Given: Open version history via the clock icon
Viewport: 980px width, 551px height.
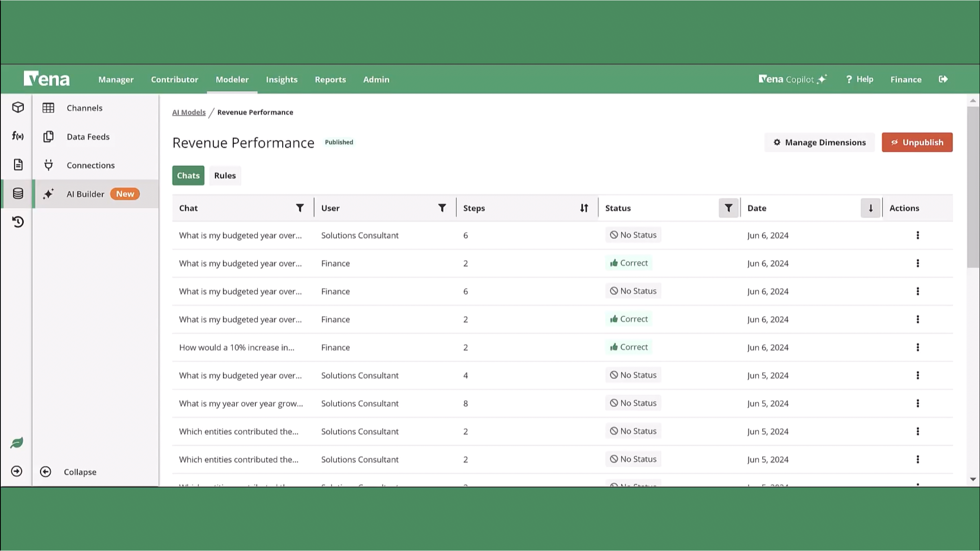Looking at the screenshot, I should [x=18, y=222].
